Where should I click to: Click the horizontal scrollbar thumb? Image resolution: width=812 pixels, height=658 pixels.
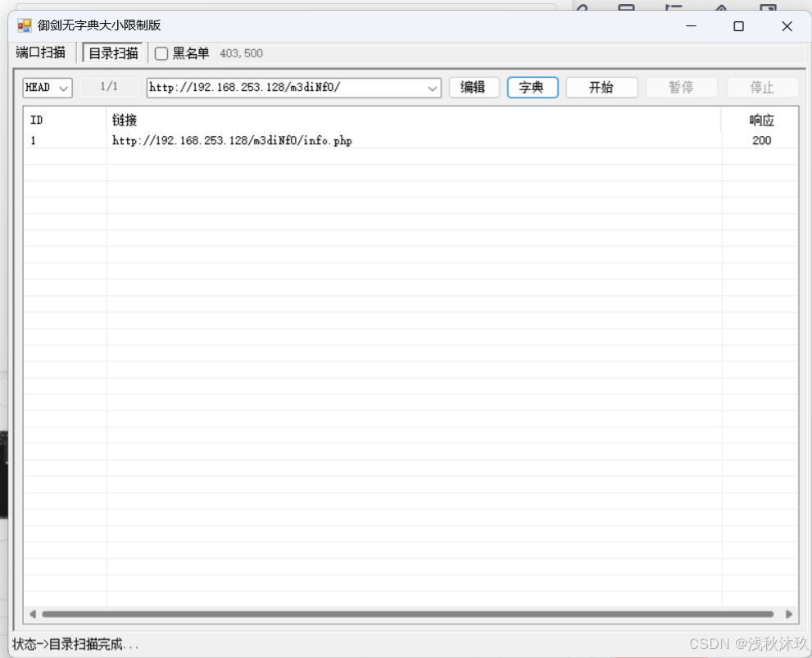[408, 614]
